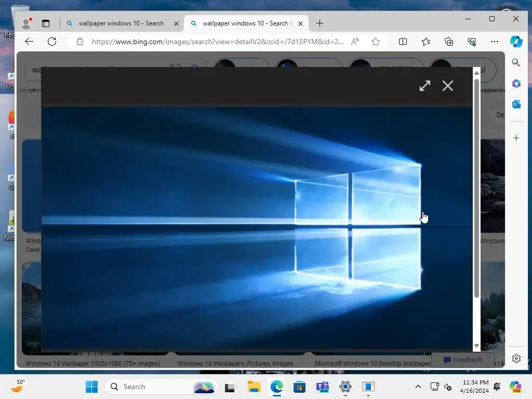Add a new sidebar app
The image size is (532, 399).
click(x=516, y=138)
